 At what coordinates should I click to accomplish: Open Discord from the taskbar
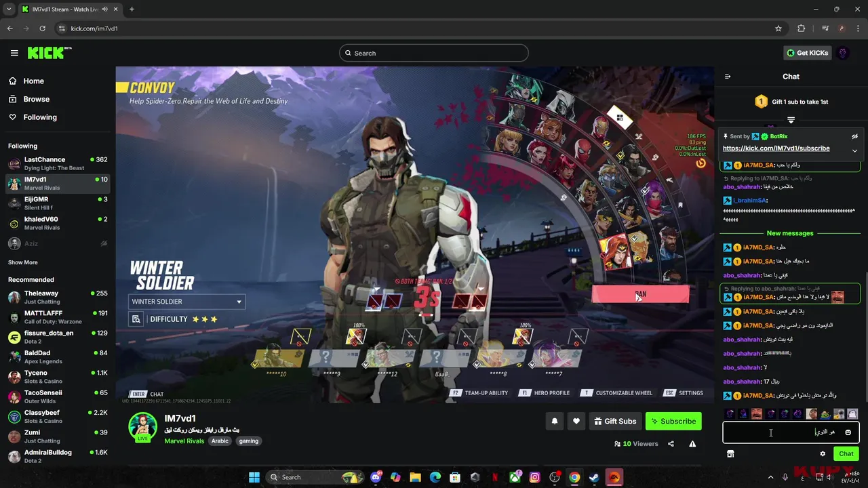(x=376, y=477)
